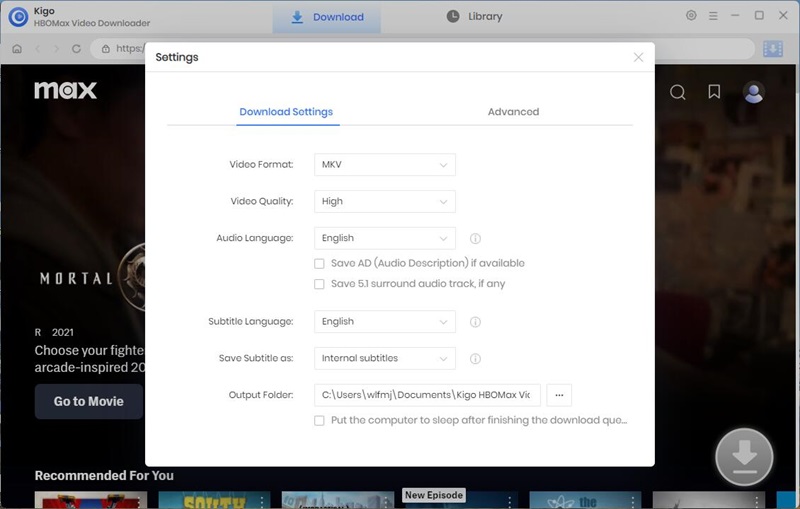Browse for output folder with ellipsis button

pos(559,395)
